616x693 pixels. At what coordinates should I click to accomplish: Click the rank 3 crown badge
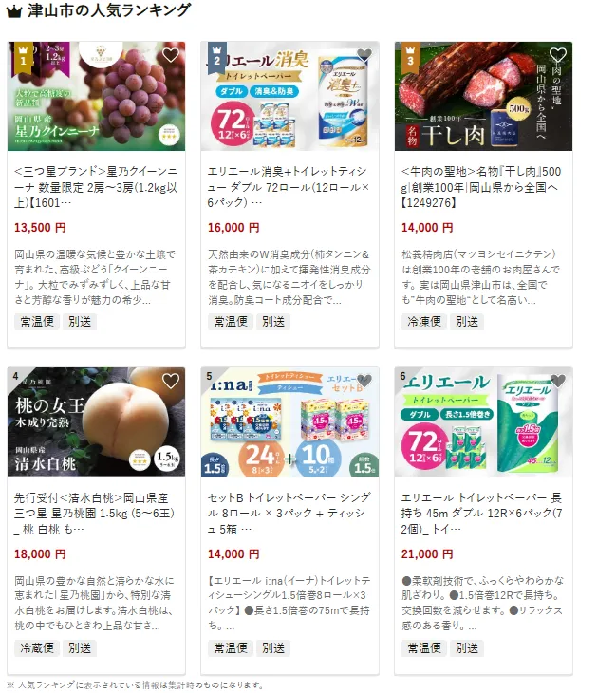pyautogui.click(x=410, y=56)
